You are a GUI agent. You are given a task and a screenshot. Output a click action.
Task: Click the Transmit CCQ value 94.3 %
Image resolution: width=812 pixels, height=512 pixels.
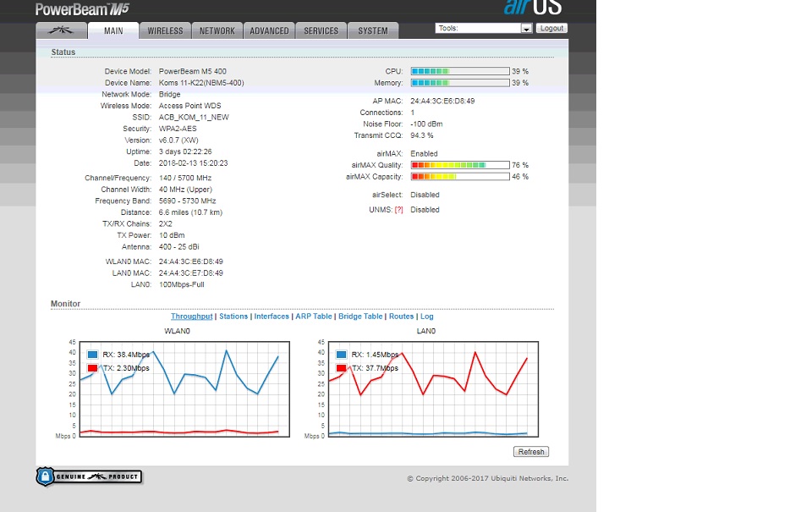pos(421,135)
